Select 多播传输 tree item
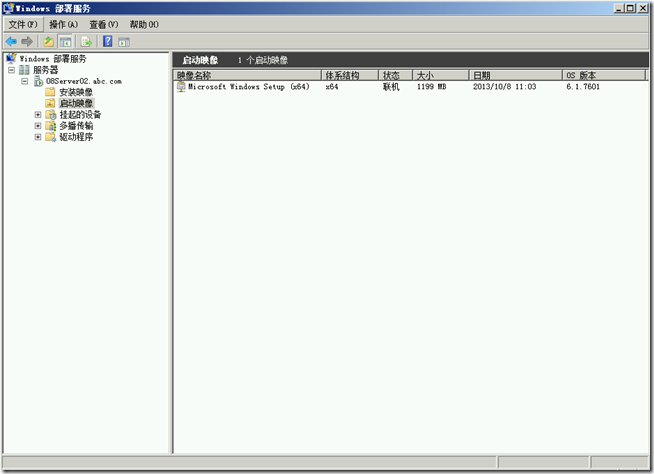654x474 pixels. 76,126
